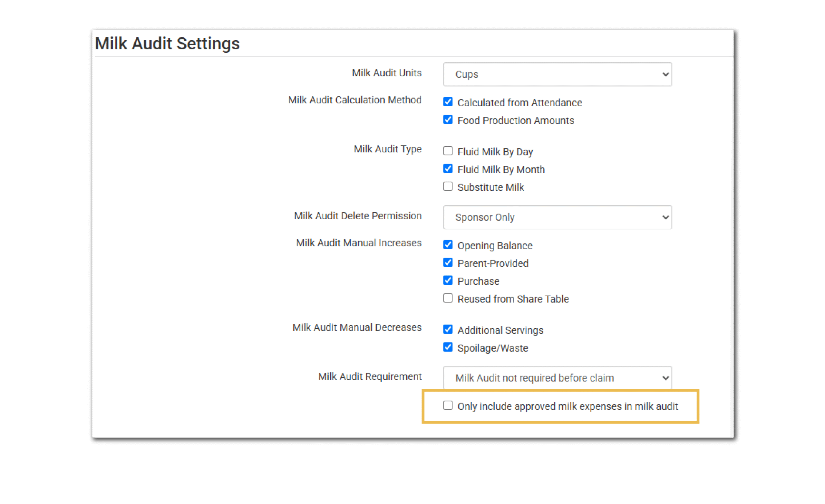Click the Reused from Share Table label
The width and height of the screenshot is (825, 504).
click(x=513, y=299)
